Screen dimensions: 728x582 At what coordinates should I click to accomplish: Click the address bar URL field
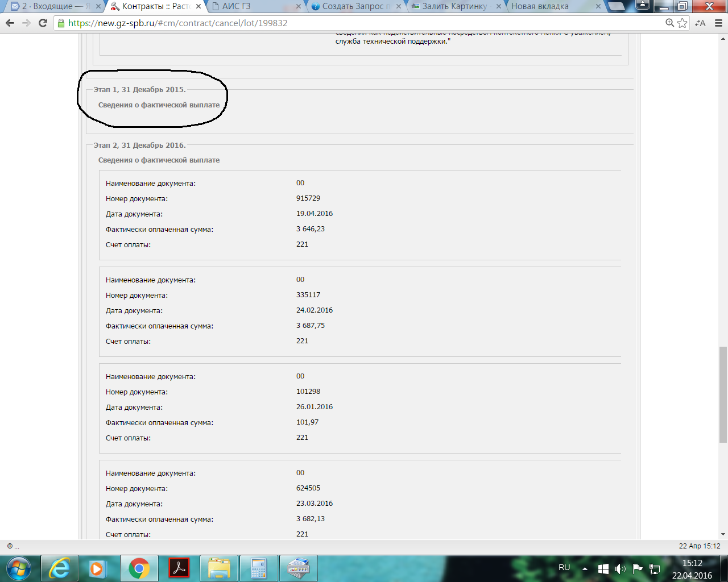click(364, 23)
